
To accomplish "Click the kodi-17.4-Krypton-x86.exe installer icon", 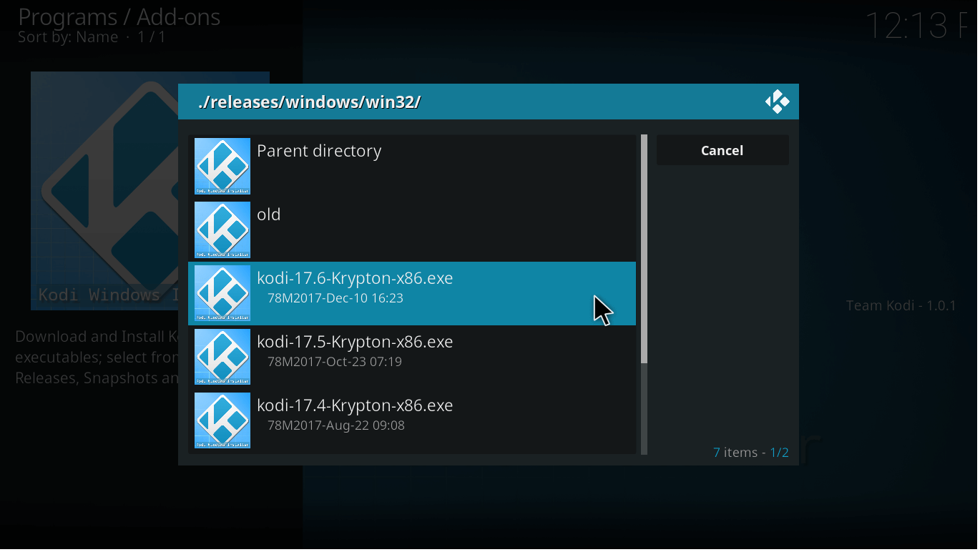I will [x=222, y=420].
